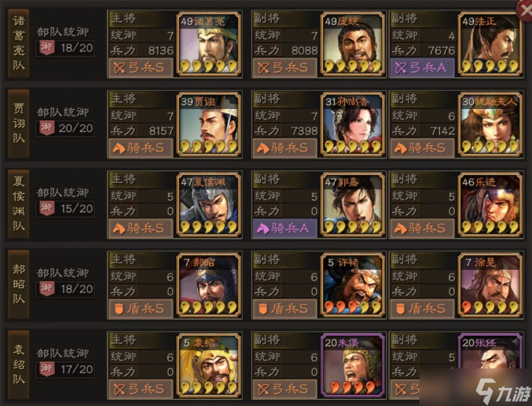Image resolution: width=532 pixels, height=406 pixels.
Task: Click Zhuge Liang's (诸葛亮) 弓兵S archer badge
Action: click(141, 68)
